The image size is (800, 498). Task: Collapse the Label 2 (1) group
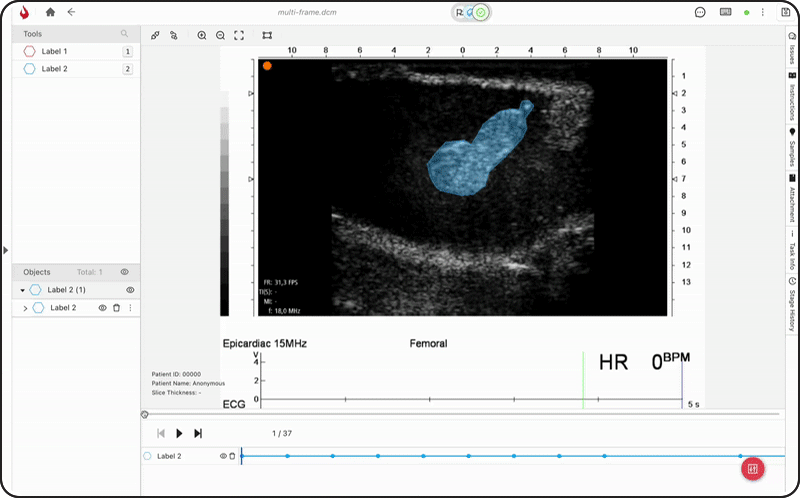tap(23, 290)
